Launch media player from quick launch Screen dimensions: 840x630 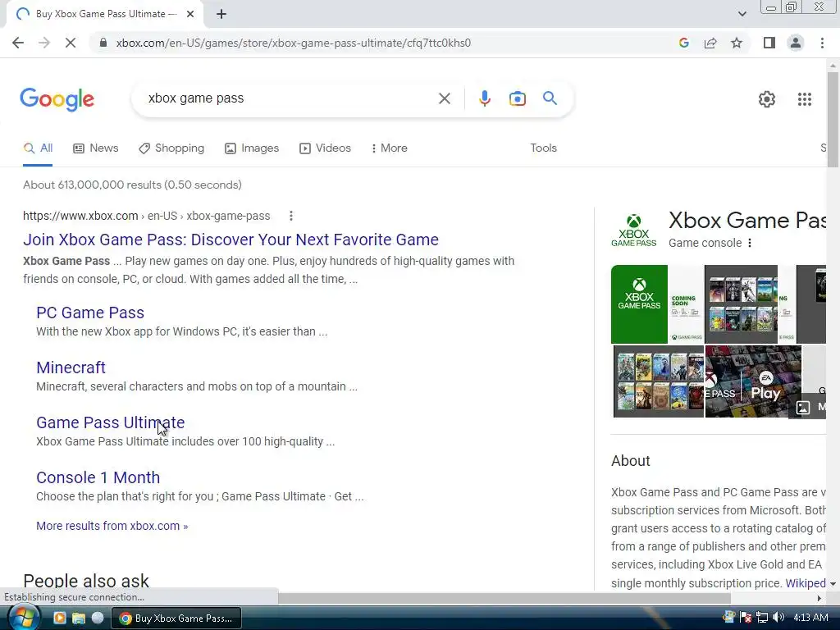pos(59,619)
